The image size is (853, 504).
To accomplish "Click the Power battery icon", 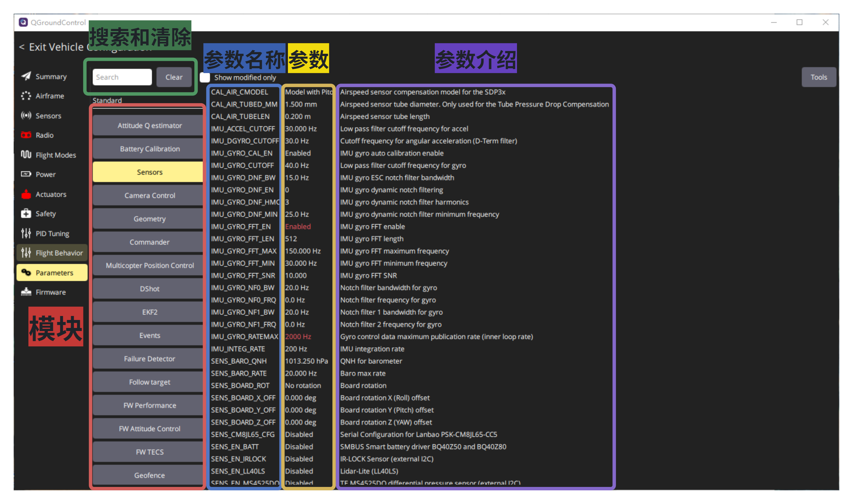I will (26, 174).
